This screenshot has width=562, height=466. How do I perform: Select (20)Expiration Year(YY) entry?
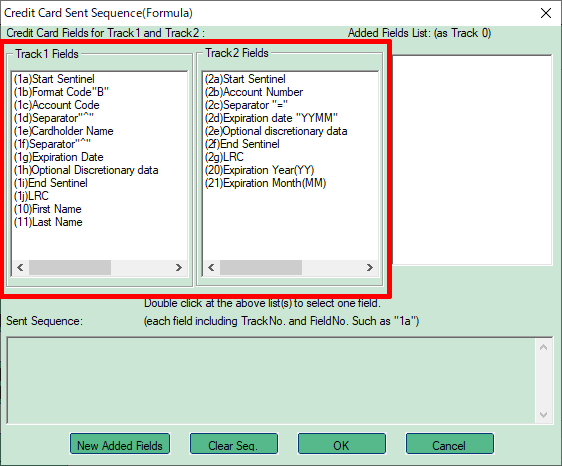pos(259,170)
